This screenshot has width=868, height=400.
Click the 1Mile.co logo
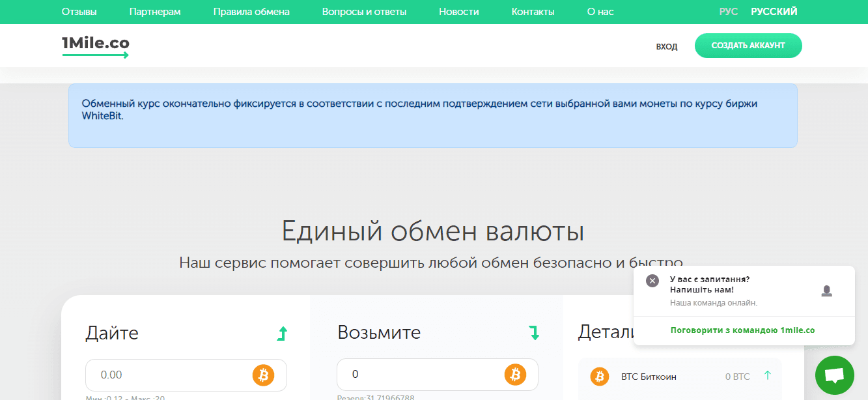pos(96,46)
